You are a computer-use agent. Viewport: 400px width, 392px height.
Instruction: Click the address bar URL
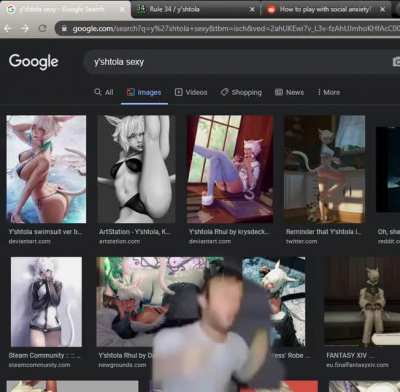pyautogui.click(x=236, y=29)
